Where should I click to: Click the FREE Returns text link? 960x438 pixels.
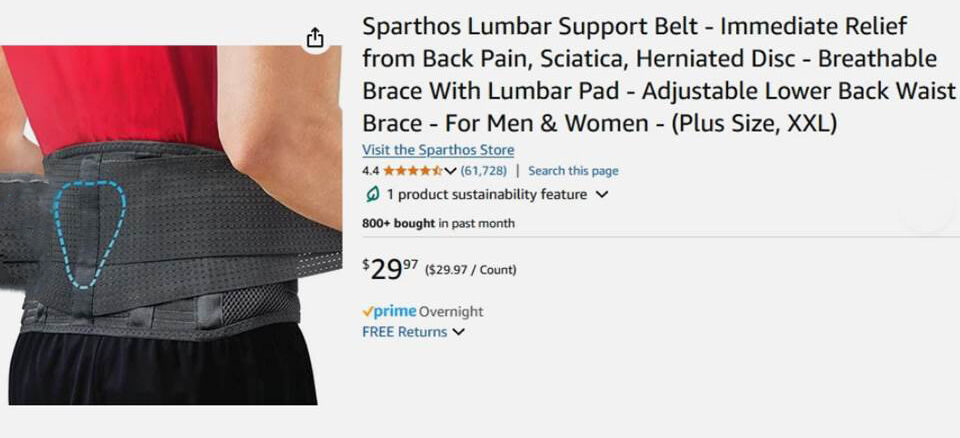click(405, 332)
